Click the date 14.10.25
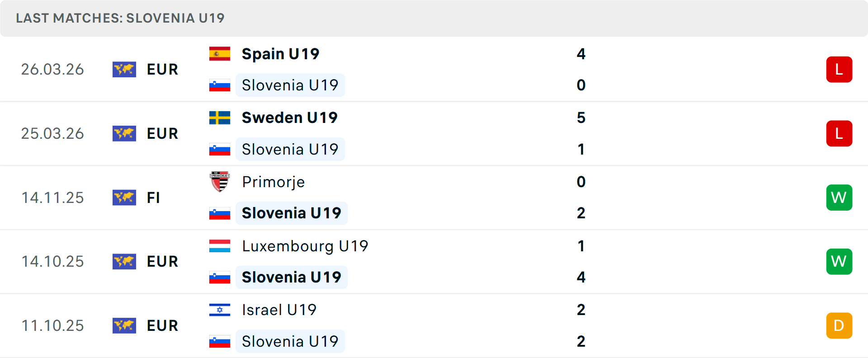868x358 pixels. pyautogui.click(x=52, y=261)
